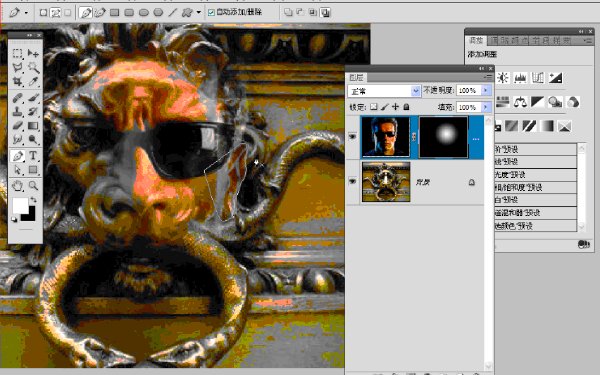
Task: Open the fill slider arrow
Action: (486, 107)
